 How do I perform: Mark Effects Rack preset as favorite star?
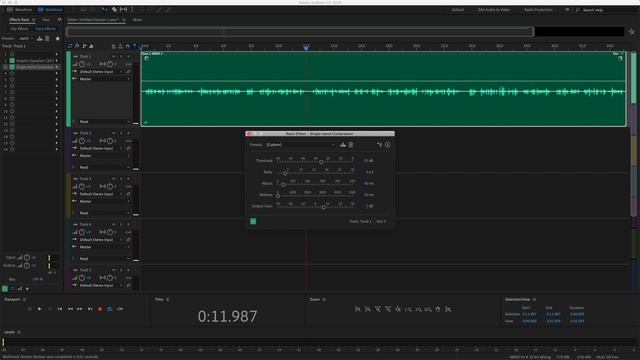point(58,38)
